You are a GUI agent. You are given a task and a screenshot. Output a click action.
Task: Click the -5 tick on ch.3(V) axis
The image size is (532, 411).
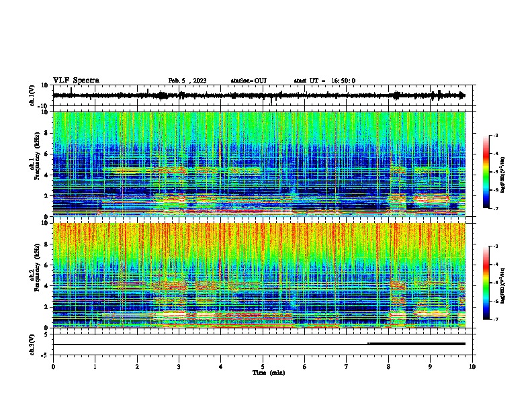[x=46, y=355]
